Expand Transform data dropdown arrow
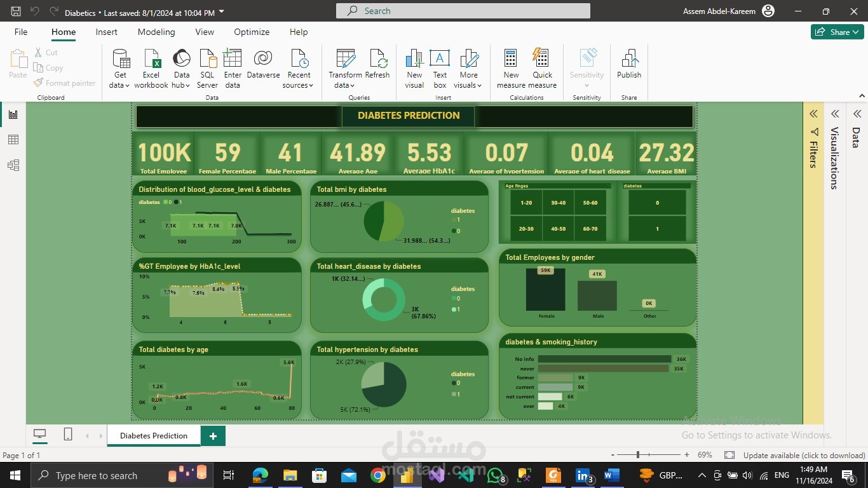The height and width of the screenshot is (488, 868). [353, 86]
